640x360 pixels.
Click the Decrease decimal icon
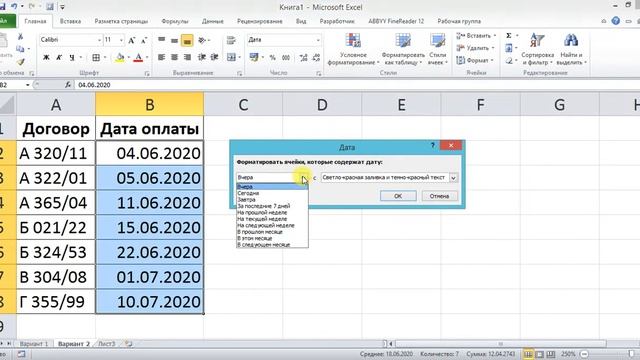click(x=316, y=58)
